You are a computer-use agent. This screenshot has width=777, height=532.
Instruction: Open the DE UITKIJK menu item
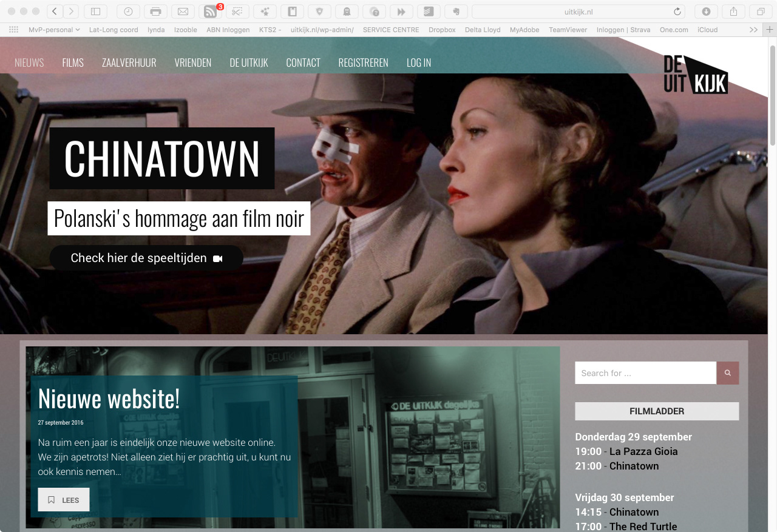[249, 62]
